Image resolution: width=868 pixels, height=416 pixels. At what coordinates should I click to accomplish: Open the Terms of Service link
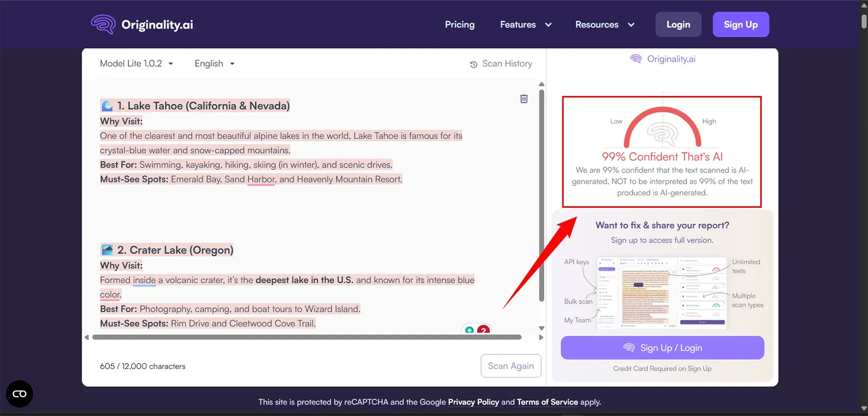coord(547,402)
